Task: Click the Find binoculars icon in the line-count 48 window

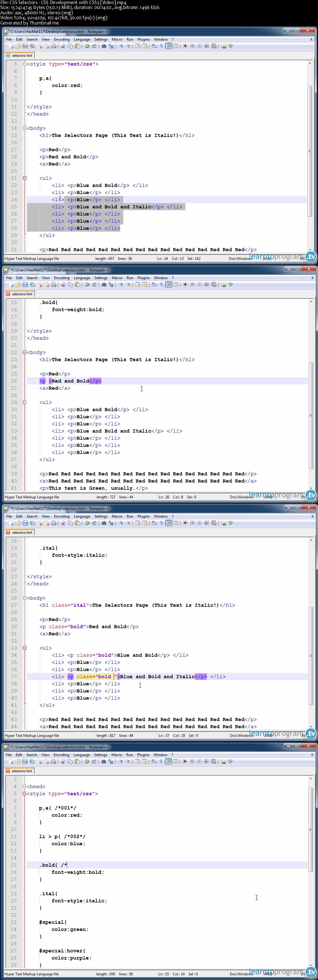Action: point(104,523)
